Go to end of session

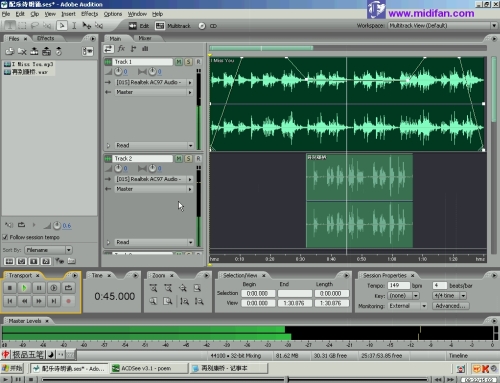point(54,301)
